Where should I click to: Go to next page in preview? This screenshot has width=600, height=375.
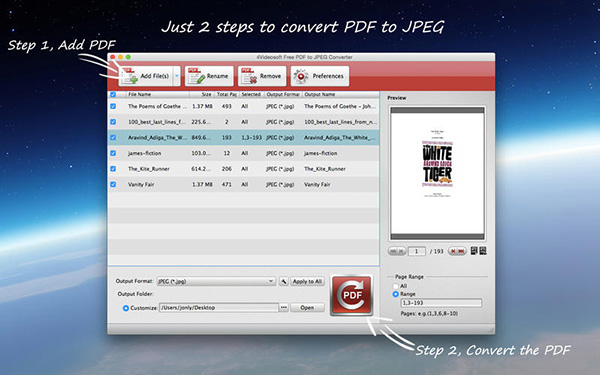click(x=453, y=251)
